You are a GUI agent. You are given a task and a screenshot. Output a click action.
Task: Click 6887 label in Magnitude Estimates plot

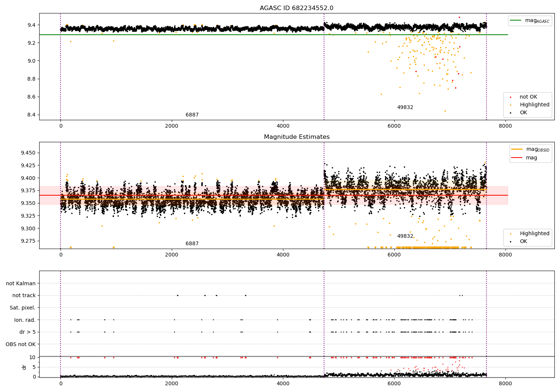[x=192, y=244]
